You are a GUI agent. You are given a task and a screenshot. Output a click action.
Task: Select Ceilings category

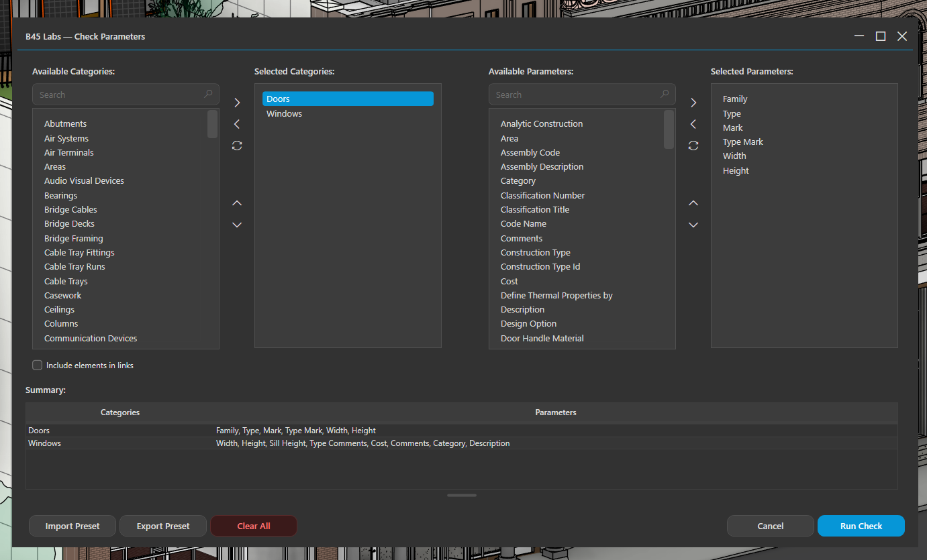tap(59, 309)
